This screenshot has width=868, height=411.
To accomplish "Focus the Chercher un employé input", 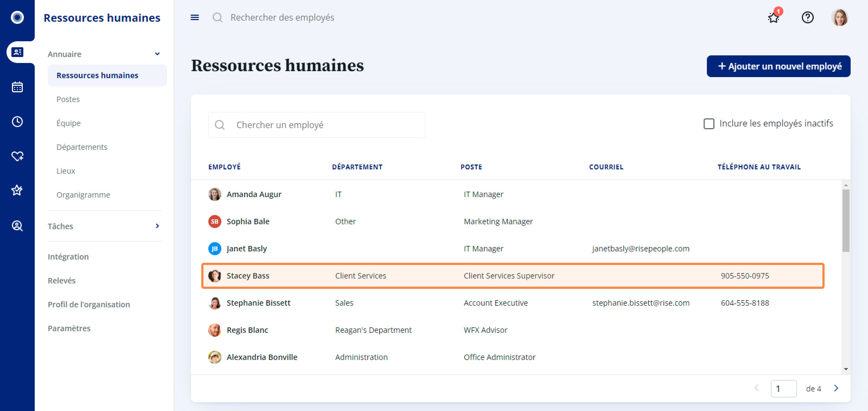I will (316, 125).
